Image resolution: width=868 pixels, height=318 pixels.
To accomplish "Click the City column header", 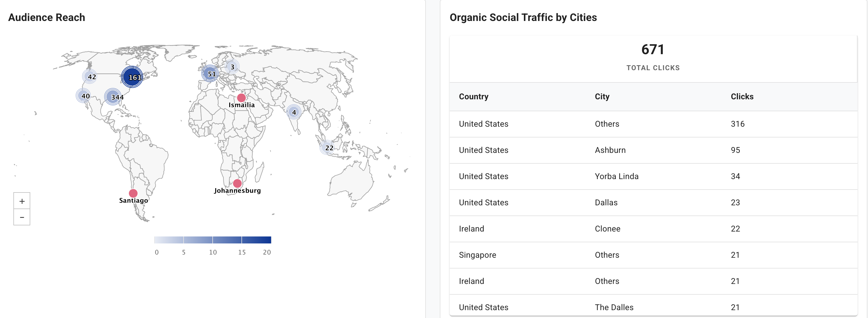I will [602, 96].
